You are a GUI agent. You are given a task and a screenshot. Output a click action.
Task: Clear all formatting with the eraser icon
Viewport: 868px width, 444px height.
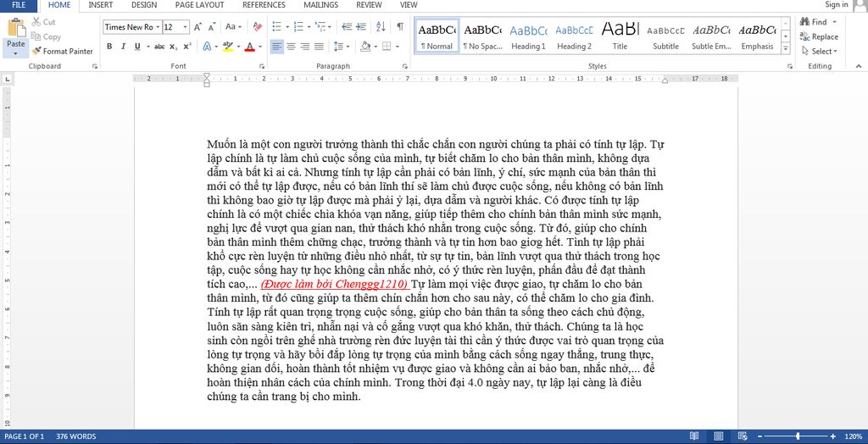pos(257,26)
